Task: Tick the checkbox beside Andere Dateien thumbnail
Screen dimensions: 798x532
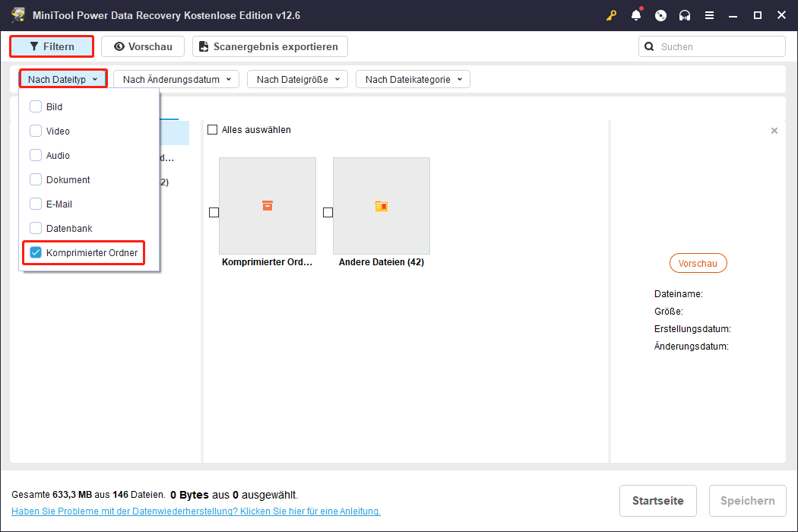Action: click(x=328, y=212)
